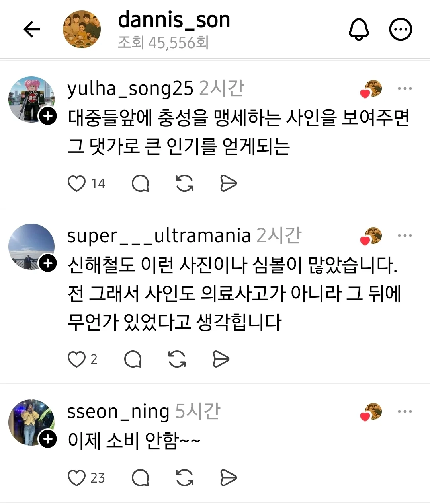The width and height of the screenshot is (430, 504).
Task: Reply to super___ultramania's comment
Action: pyautogui.click(x=133, y=359)
